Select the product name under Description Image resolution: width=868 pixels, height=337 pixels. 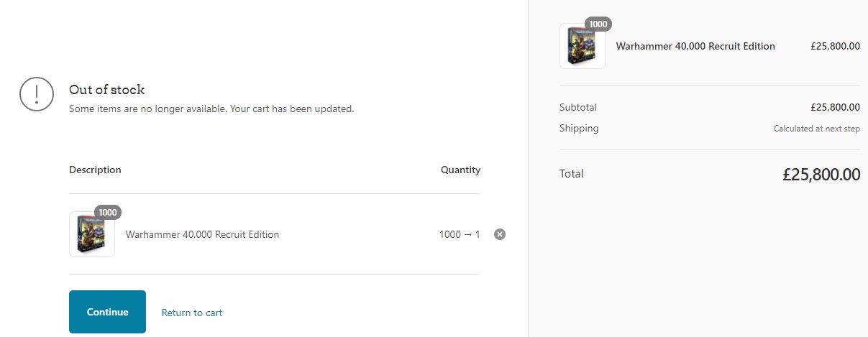point(202,234)
